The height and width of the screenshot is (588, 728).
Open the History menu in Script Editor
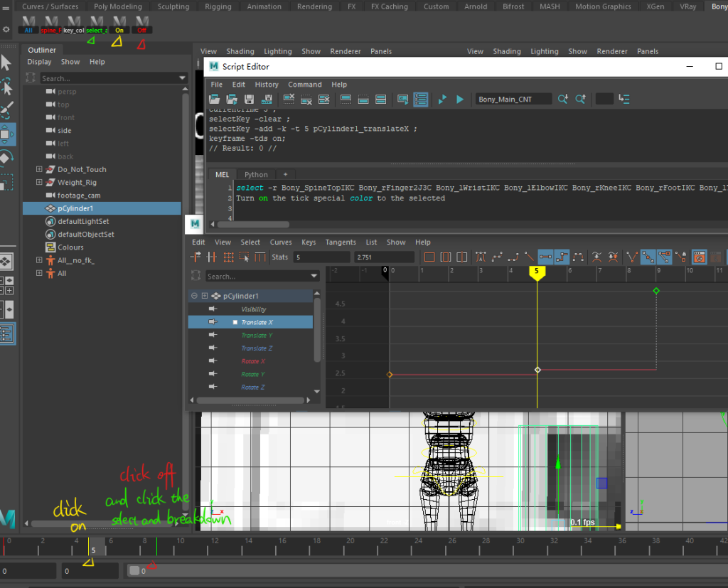point(267,85)
